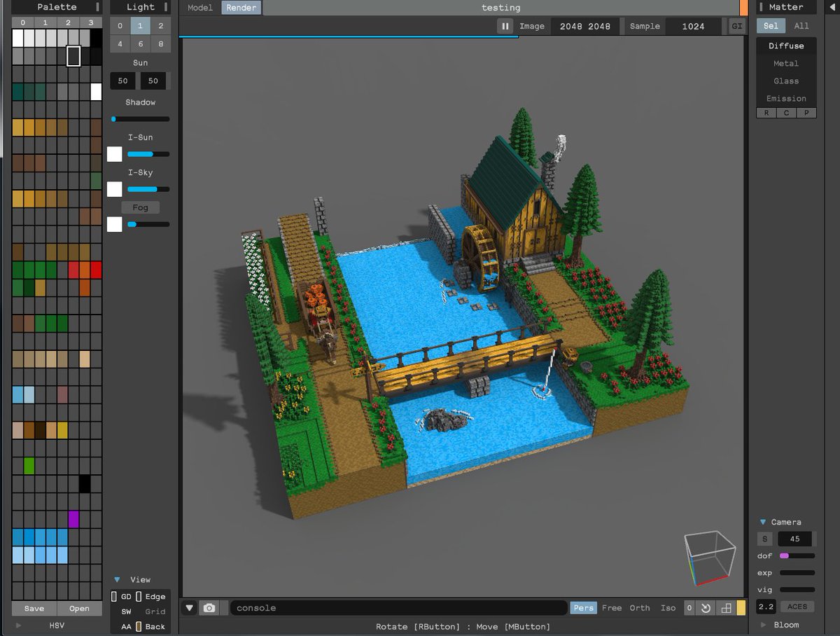Save the current palette
Viewport: 840px width, 636px height.
pyautogui.click(x=33, y=609)
